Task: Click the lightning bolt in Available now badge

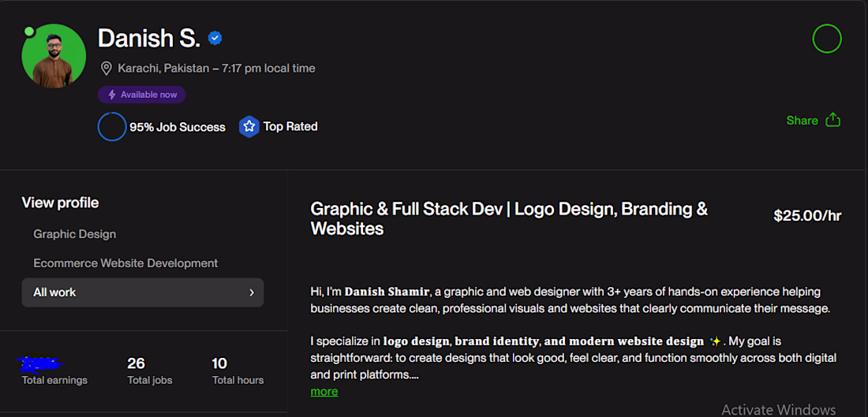Action: [x=112, y=95]
